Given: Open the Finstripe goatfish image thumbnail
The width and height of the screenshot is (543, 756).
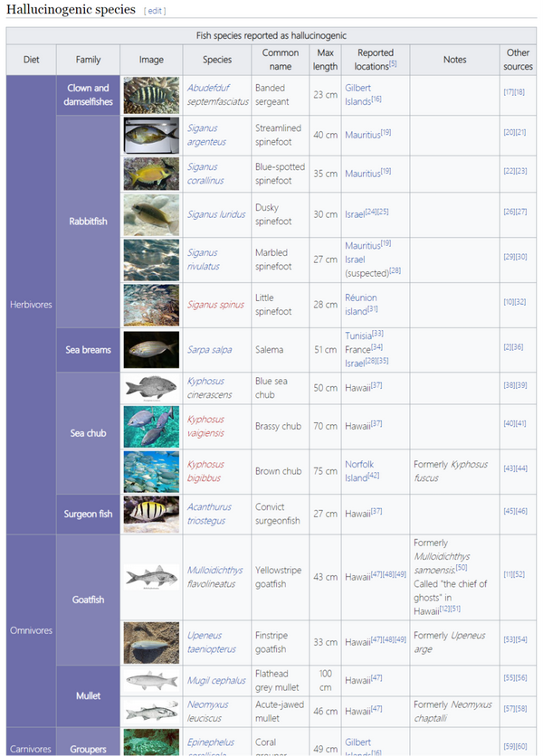Looking at the screenshot, I should point(151,642).
